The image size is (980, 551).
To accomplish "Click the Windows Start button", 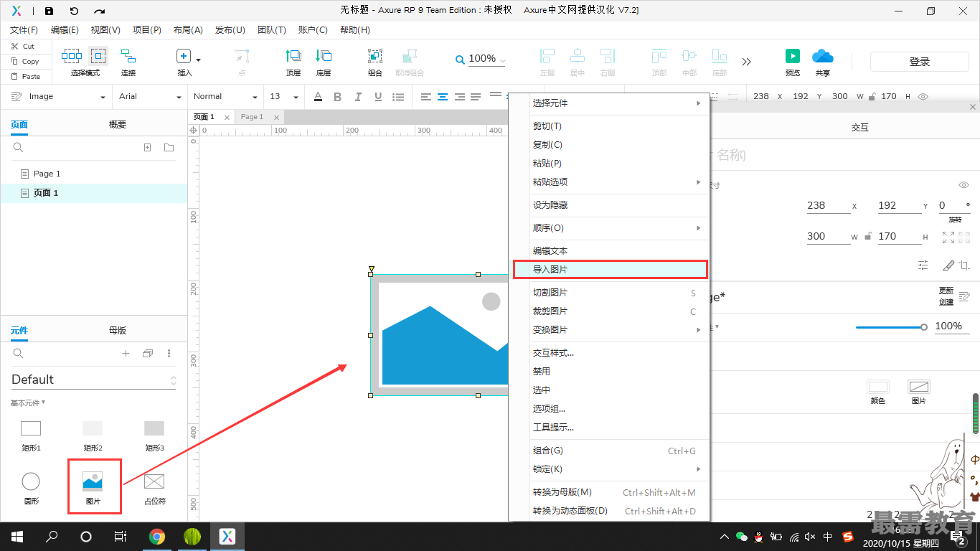I will point(16,536).
